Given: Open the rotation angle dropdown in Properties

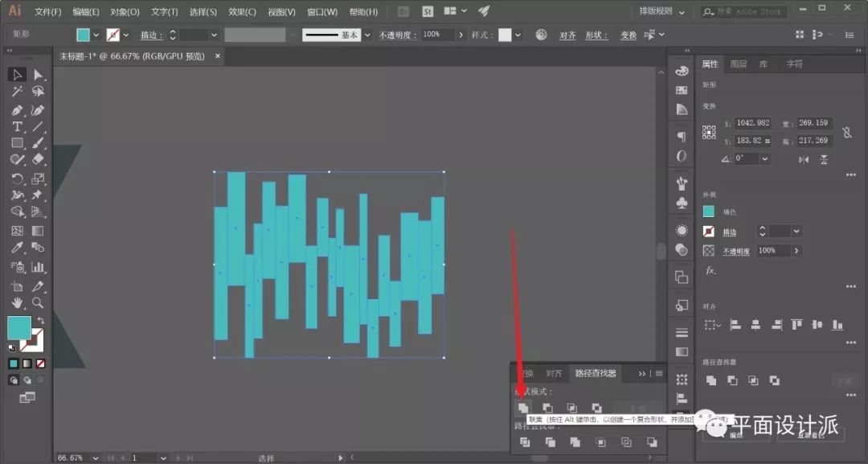Looking at the screenshot, I should (x=764, y=159).
